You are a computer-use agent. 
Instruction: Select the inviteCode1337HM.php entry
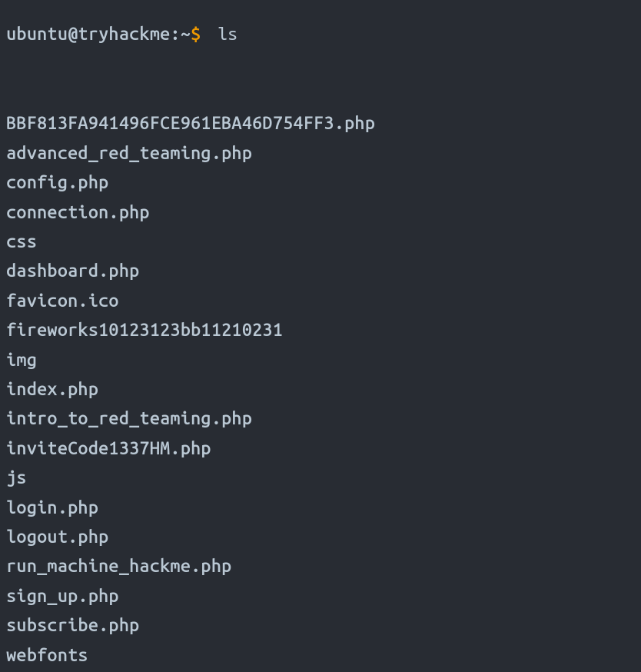(108, 448)
